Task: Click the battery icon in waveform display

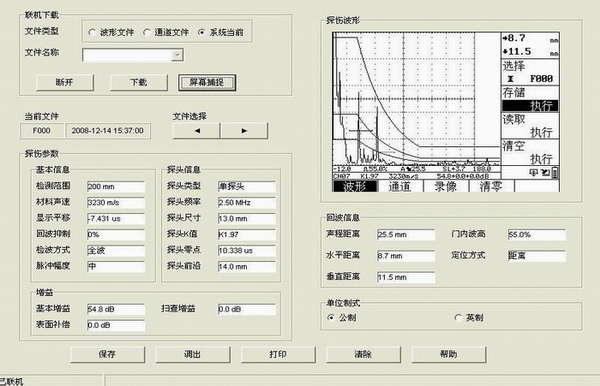Action: point(554,173)
